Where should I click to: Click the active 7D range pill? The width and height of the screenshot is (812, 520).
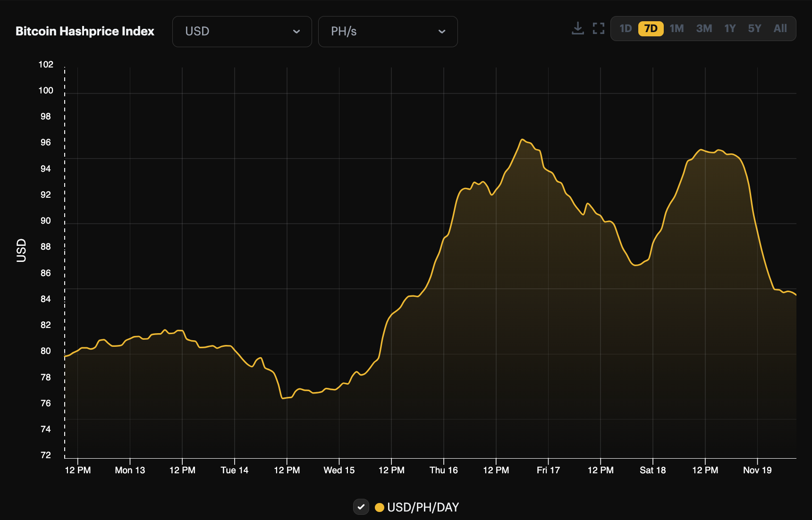[x=651, y=28]
